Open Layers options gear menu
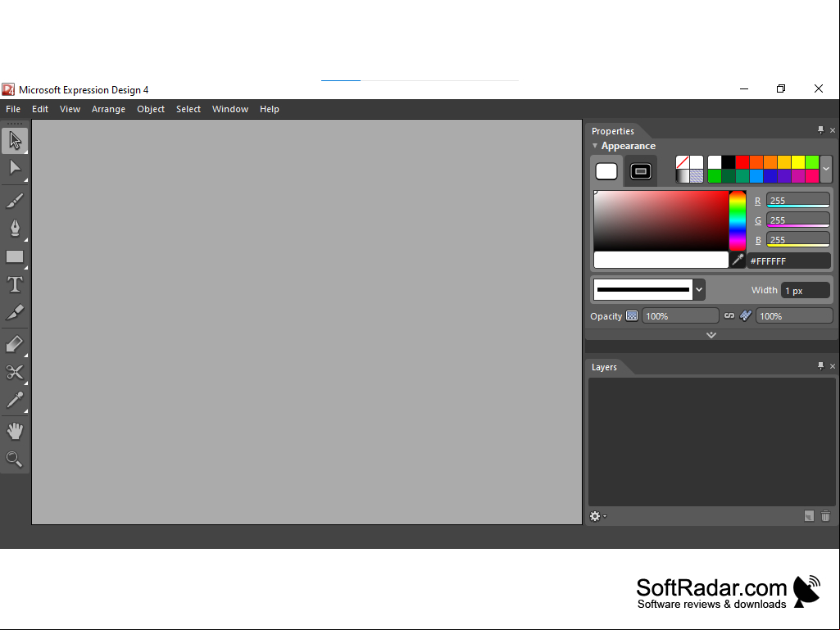Viewport: 840px width, 630px height. point(598,516)
